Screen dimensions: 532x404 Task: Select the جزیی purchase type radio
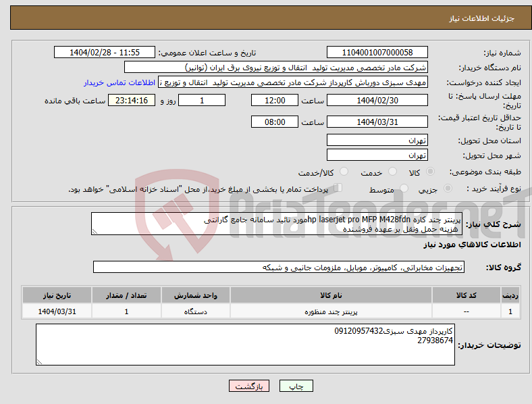tap(448, 188)
